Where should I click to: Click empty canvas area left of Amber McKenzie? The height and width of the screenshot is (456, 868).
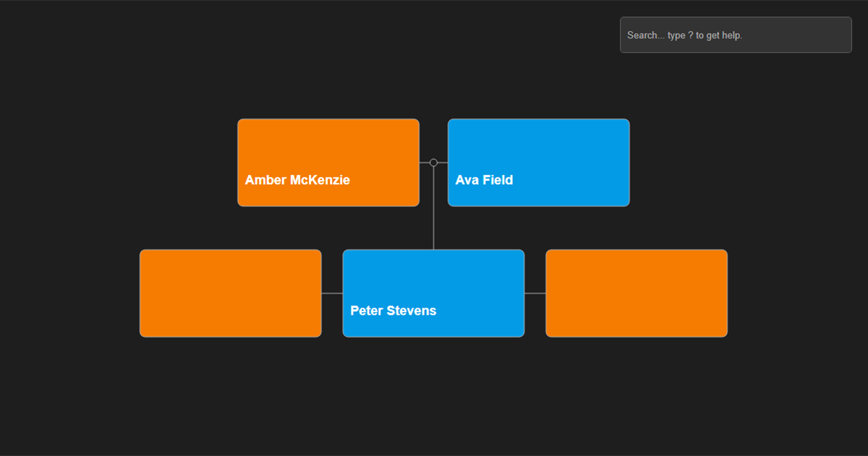click(x=119, y=163)
